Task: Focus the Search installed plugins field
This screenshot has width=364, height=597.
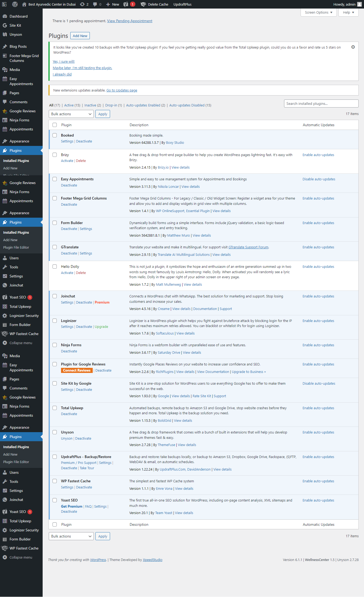Action: pos(321,104)
